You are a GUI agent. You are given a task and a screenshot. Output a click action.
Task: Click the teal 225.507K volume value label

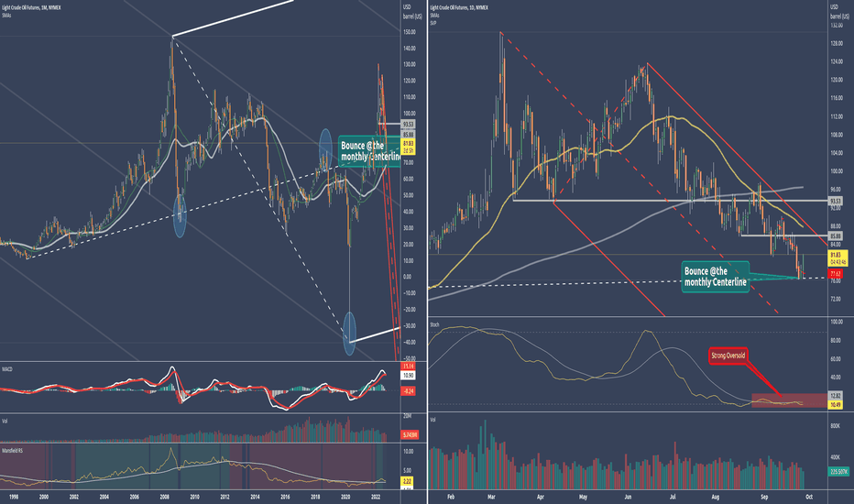(838, 472)
